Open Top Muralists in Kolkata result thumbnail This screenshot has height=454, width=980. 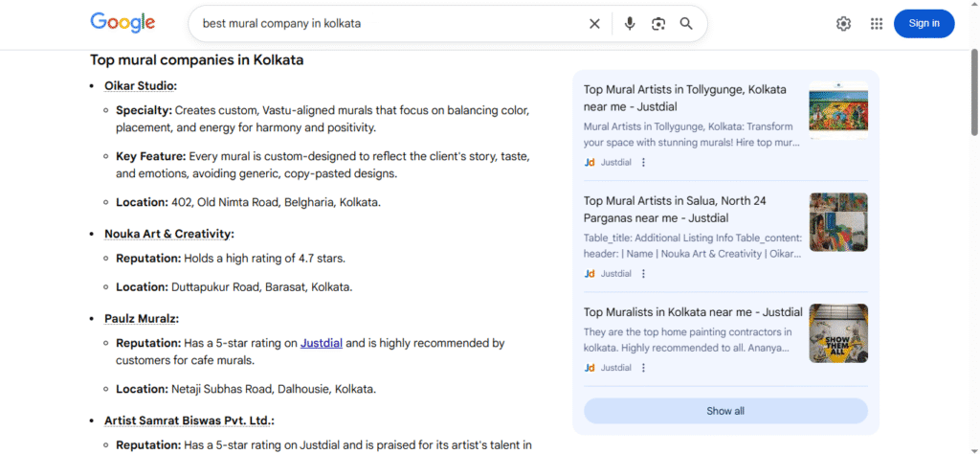(x=838, y=333)
